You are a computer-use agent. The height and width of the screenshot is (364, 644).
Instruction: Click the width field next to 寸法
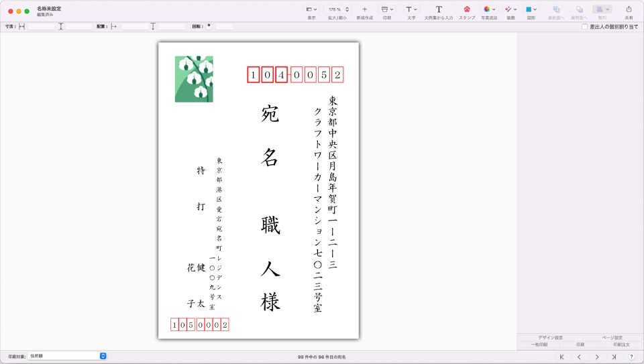pos(41,27)
